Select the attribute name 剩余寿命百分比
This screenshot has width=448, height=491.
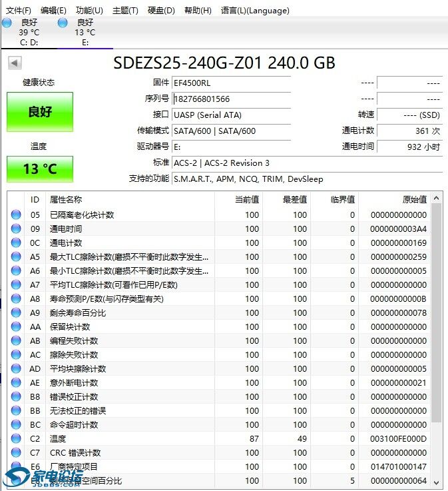(78, 313)
